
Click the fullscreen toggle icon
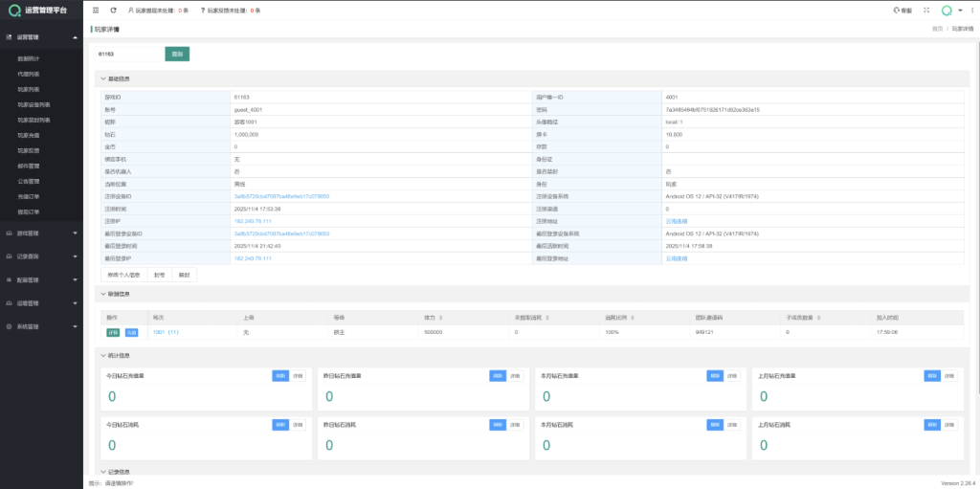[925, 10]
